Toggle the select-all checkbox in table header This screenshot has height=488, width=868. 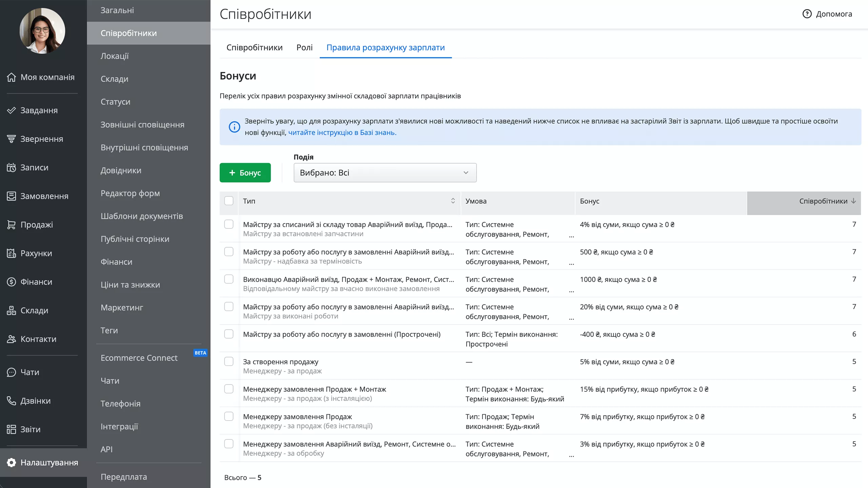click(229, 201)
